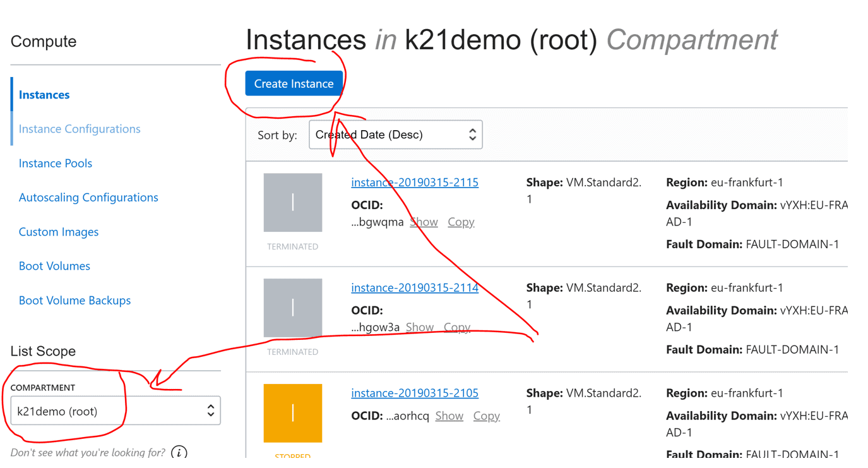868x468 pixels.
Task: Open Instance Configurations from the sidebar
Action: click(79, 128)
